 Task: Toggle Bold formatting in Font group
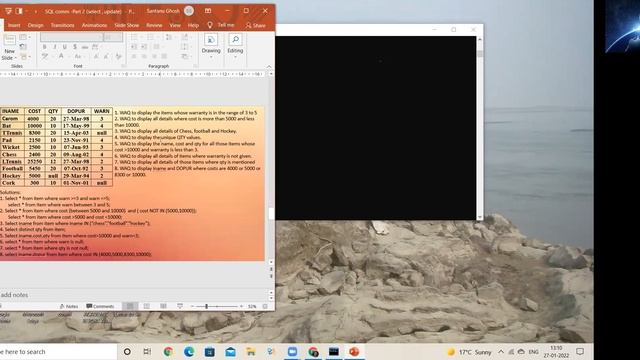tap(44, 47)
